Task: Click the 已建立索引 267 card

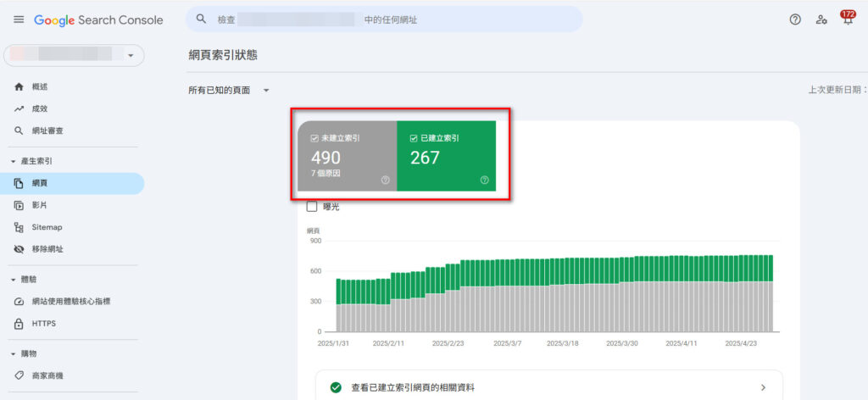Action: click(447, 156)
